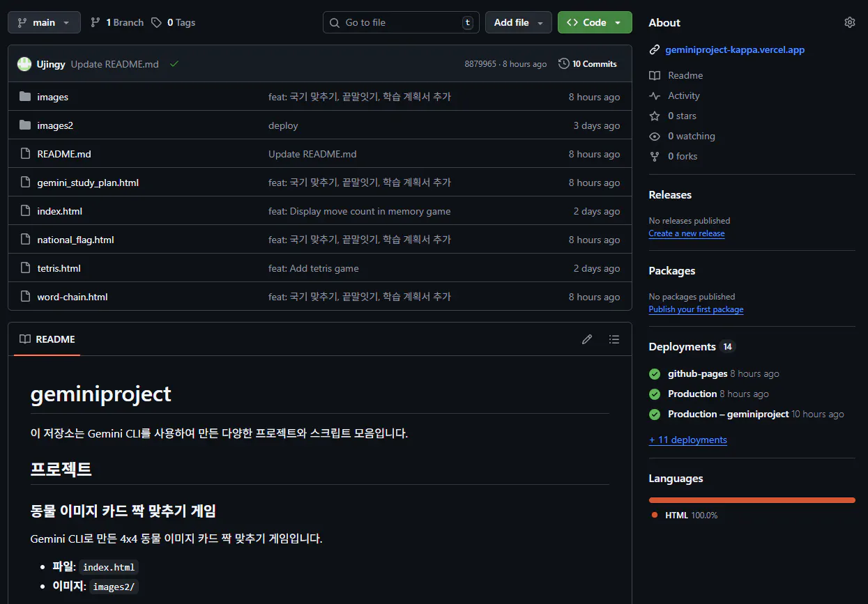View the 1 Branch list

[116, 22]
